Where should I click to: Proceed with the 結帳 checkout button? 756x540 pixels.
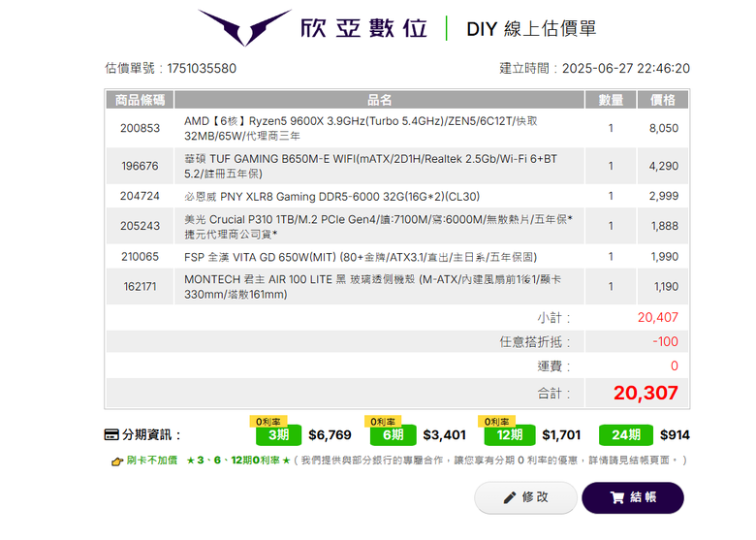[x=633, y=497]
